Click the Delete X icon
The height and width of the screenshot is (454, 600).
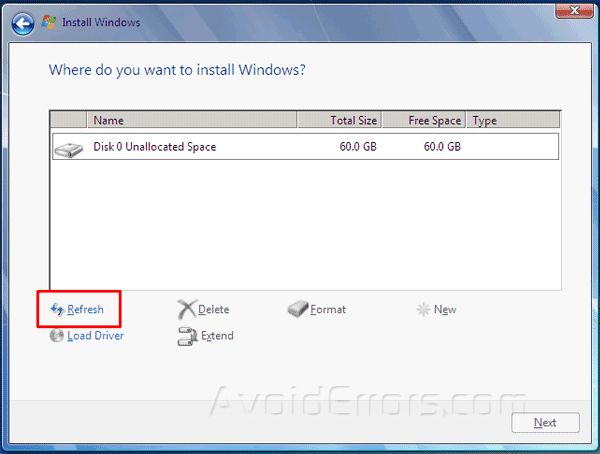[x=187, y=309]
